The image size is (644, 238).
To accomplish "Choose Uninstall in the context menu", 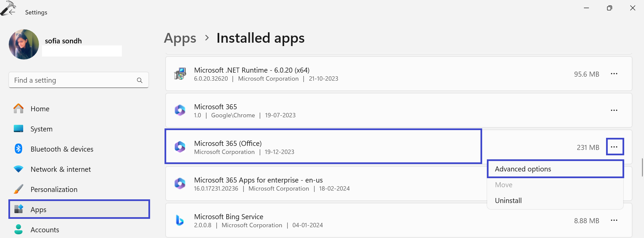I will (x=508, y=201).
